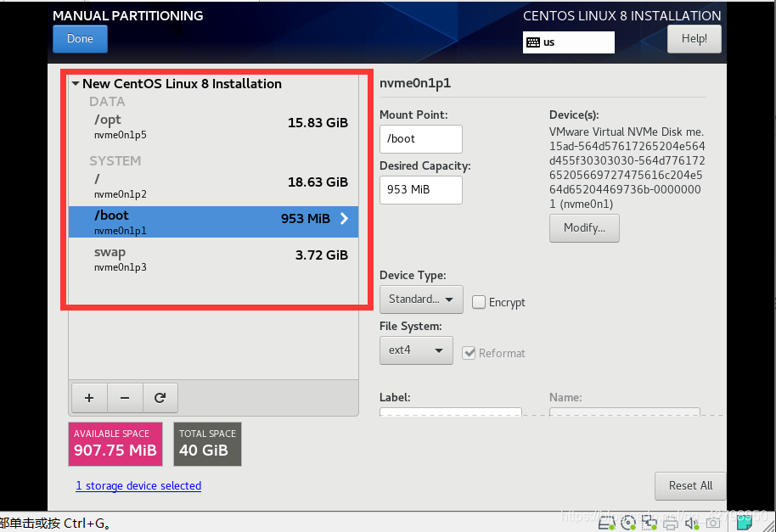Click the Reset All button
The width and height of the screenshot is (776, 532).
[690, 486]
